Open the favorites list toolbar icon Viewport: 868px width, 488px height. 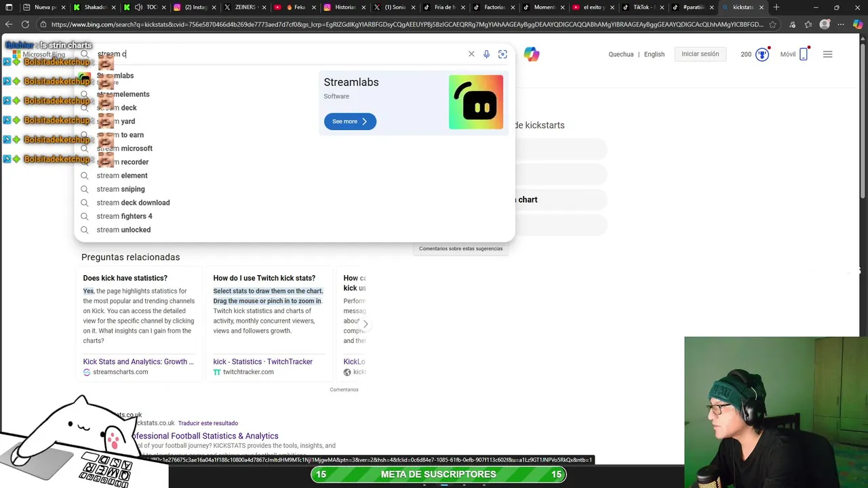click(808, 24)
